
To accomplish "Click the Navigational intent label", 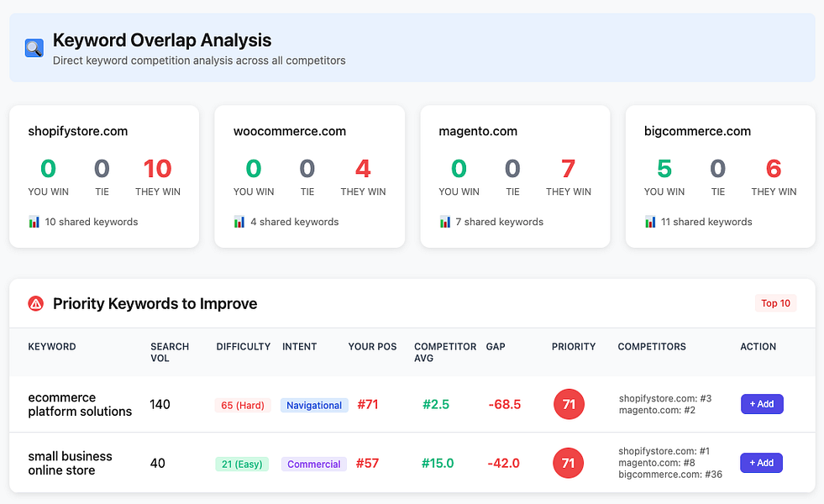I will coord(314,405).
